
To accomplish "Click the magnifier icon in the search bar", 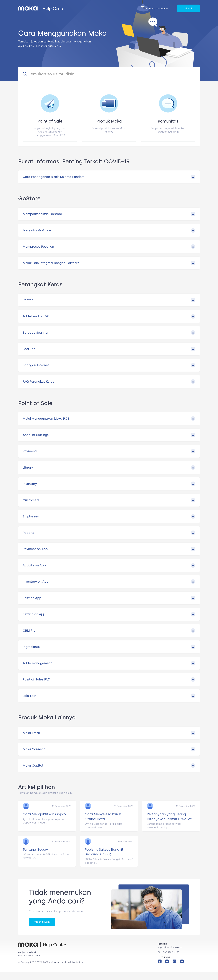I will click(24, 74).
